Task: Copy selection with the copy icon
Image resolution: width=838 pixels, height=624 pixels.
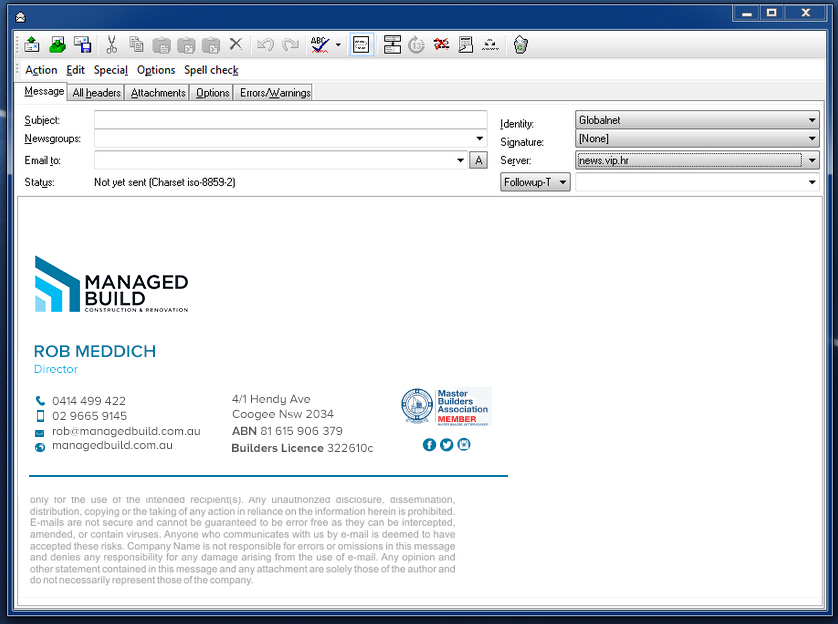Action: [x=136, y=45]
